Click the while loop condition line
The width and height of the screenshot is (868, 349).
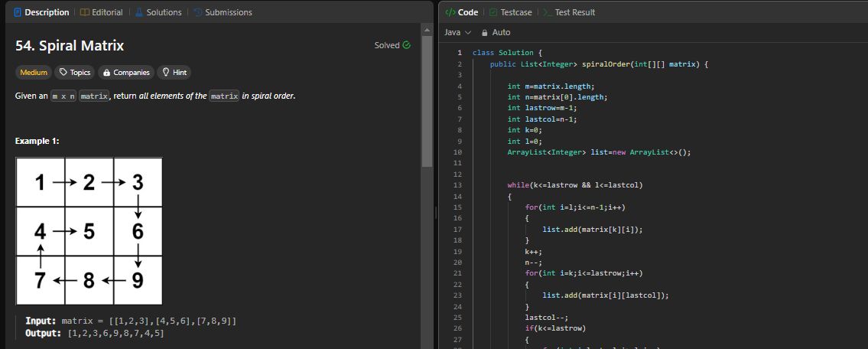tap(575, 185)
